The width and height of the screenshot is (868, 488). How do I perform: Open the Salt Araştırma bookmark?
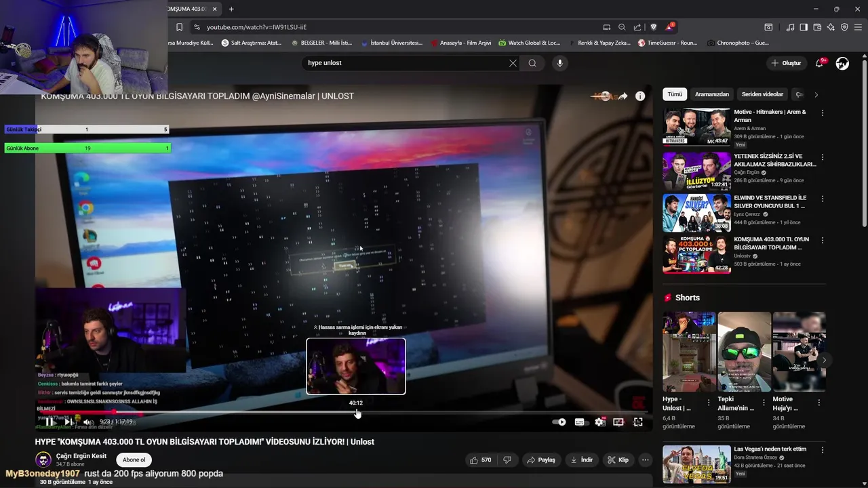[x=251, y=43]
